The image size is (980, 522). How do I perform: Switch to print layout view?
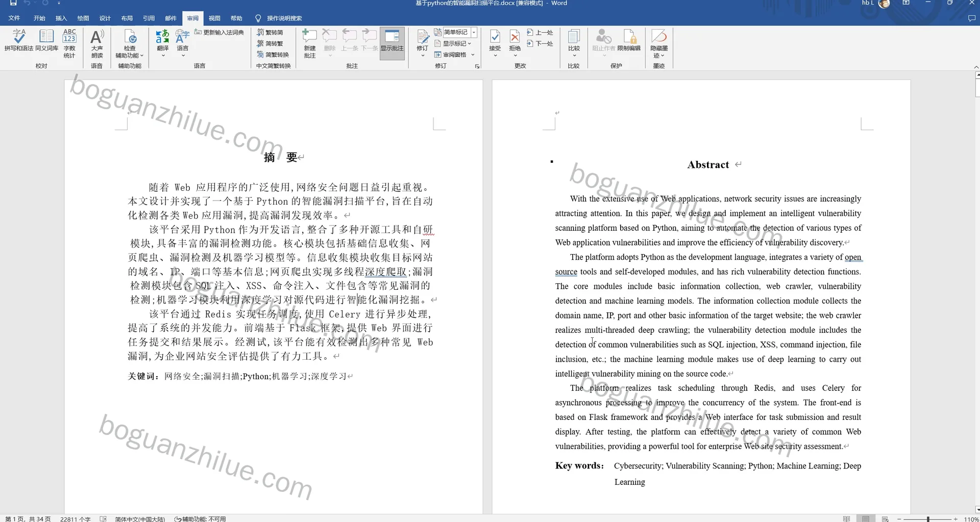pyautogui.click(x=866, y=518)
